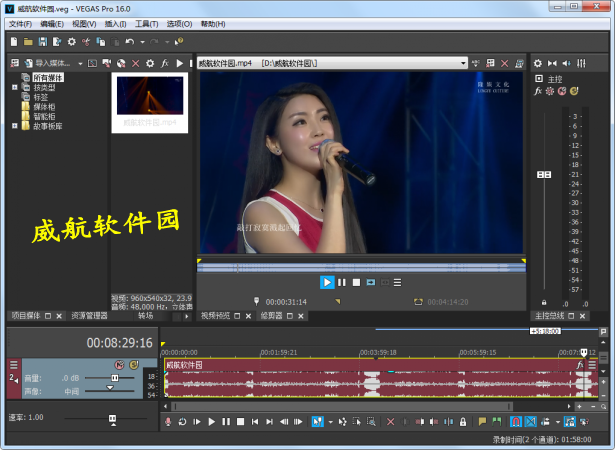
Task: Play the trimmer preview
Action: point(327,282)
